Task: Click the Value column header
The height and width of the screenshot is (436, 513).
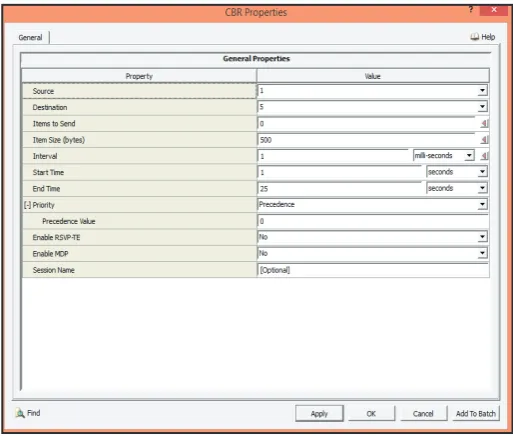Action: click(373, 76)
